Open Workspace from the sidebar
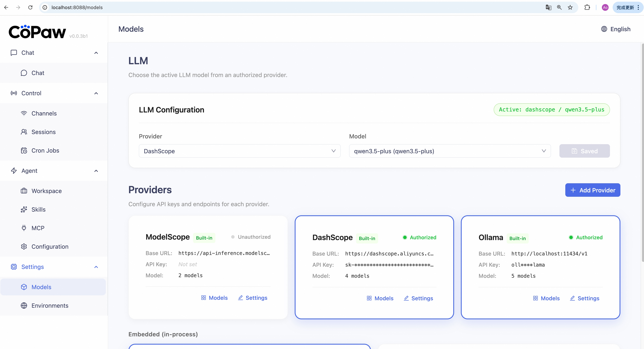This screenshot has width=644, height=349. pos(46,191)
